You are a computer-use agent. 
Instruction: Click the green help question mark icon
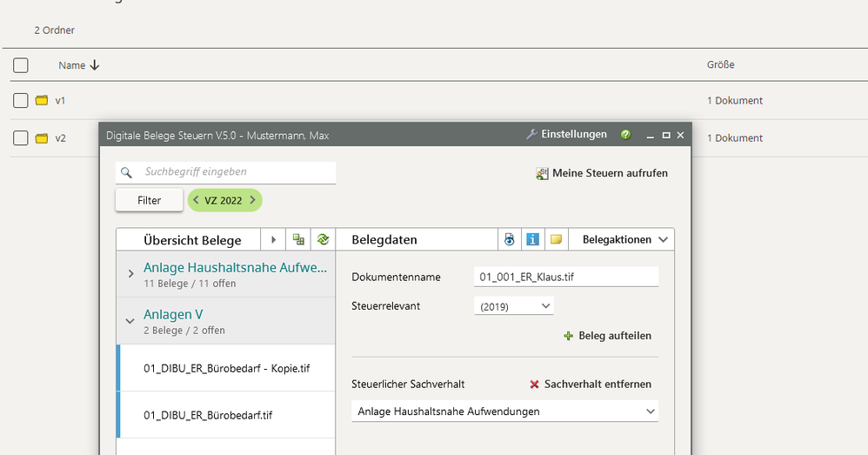pyautogui.click(x=625, y=135)
